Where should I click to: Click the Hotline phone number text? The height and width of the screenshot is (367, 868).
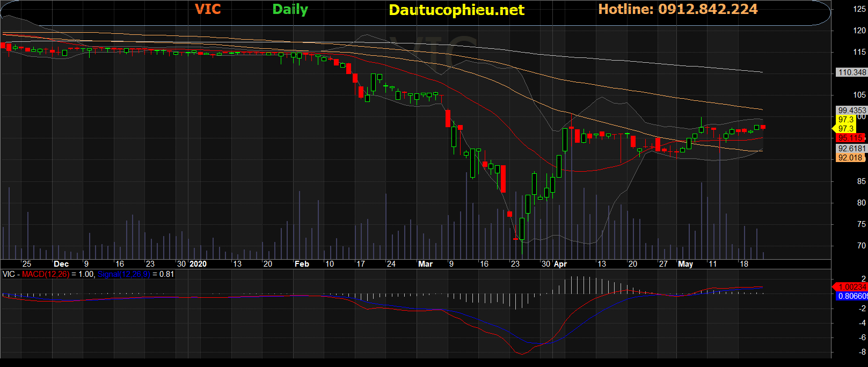(677, 9)
